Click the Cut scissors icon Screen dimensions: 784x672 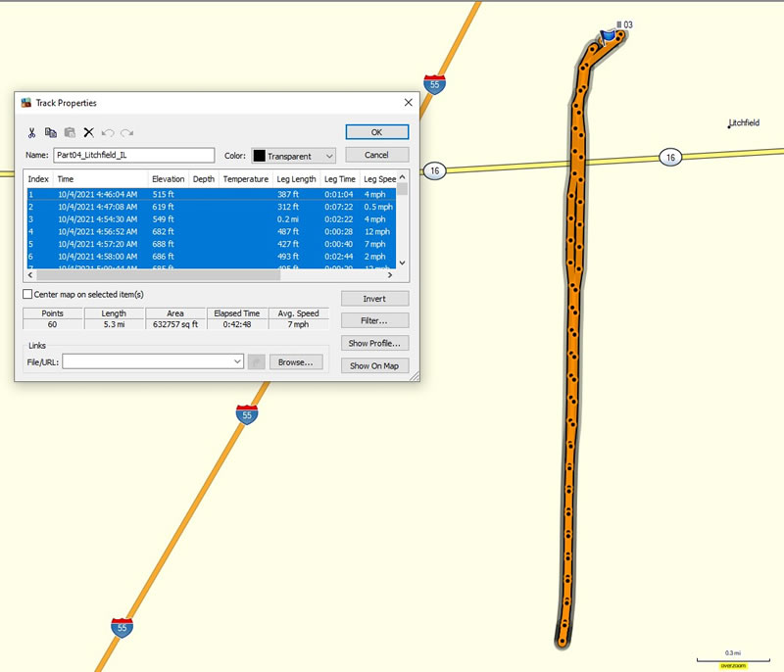31,132
